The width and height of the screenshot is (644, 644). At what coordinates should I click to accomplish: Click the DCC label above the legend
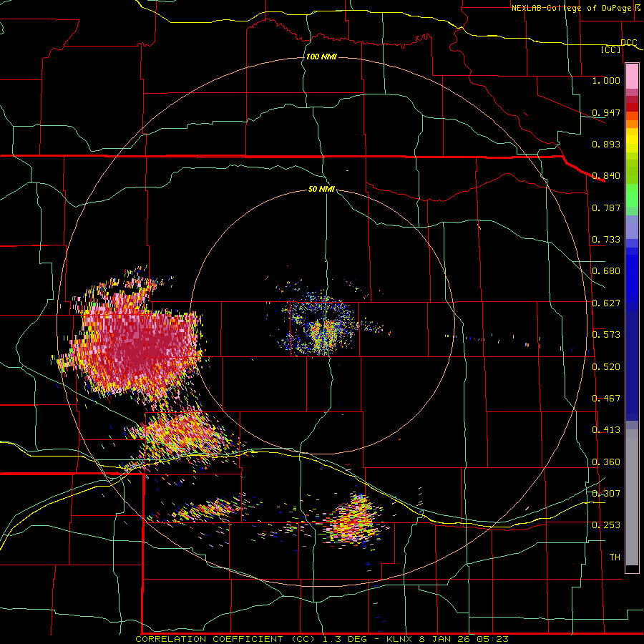(x=629, y=43)
